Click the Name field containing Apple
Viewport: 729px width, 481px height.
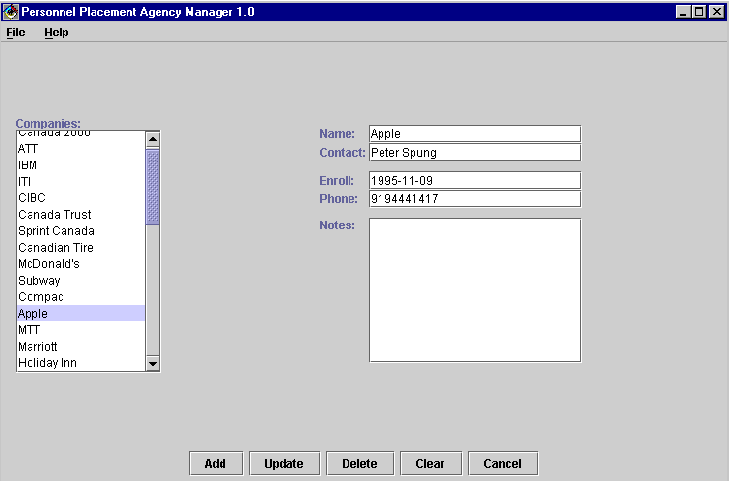point(474,134)
